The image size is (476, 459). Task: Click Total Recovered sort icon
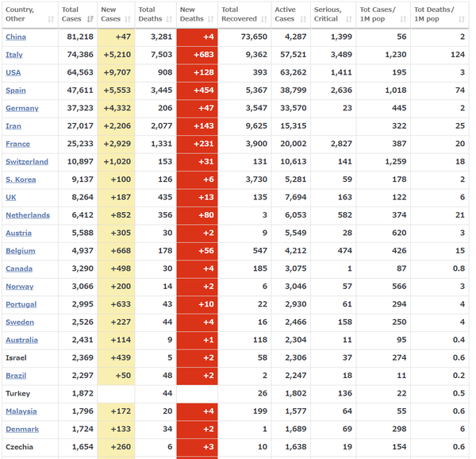[x=264, y=19]
